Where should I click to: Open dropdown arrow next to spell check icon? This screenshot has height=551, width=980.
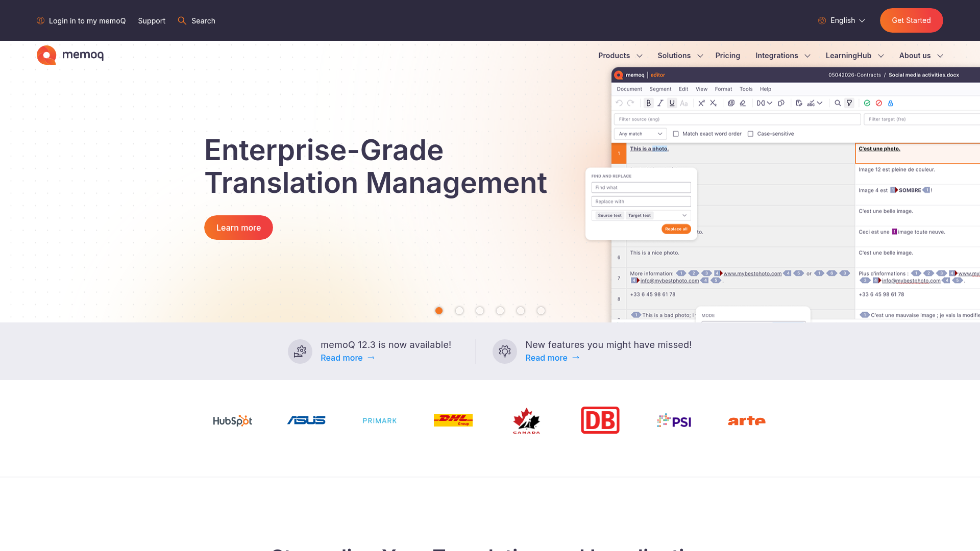[x=820, y=103]
